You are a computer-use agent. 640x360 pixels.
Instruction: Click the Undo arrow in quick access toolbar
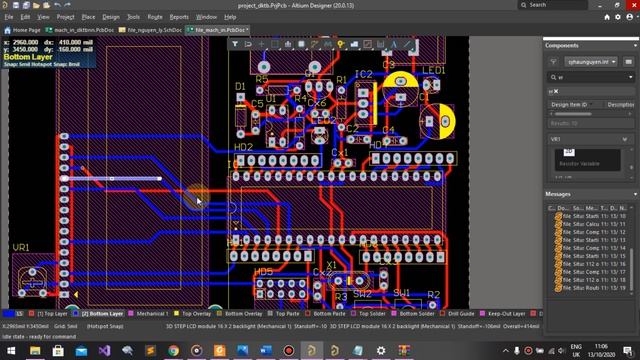point(57,5)
